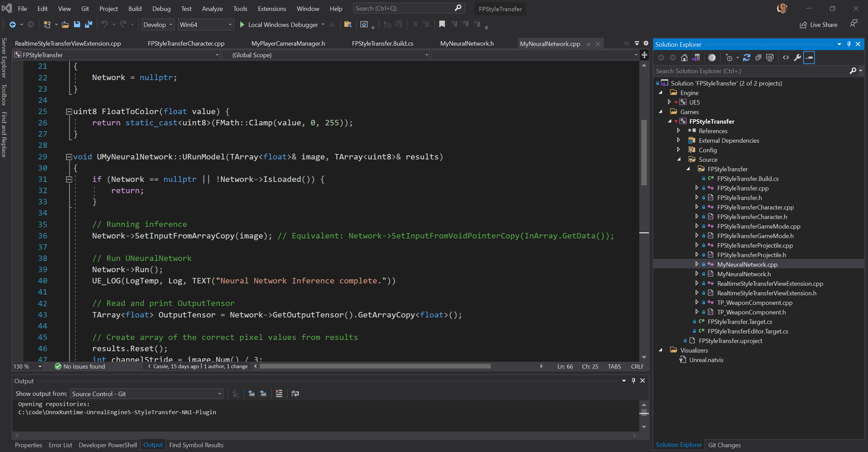Switch to the FPStyleTransferCharacter.cpp tab
This screenshot has width=868, height=452.
pos(186,44)
